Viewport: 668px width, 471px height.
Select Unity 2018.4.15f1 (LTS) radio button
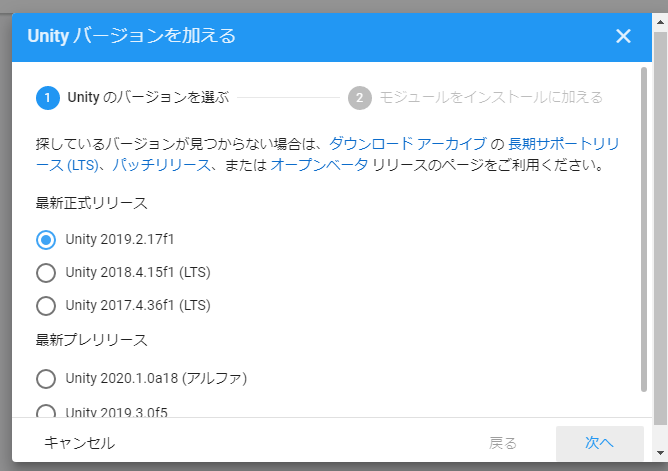[x=46, y=273]
